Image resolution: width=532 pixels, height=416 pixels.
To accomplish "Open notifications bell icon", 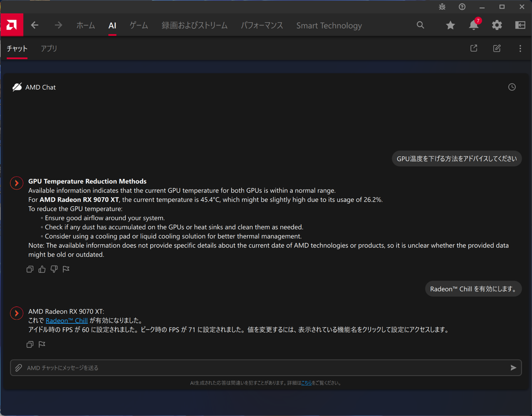I will point(474,25).
